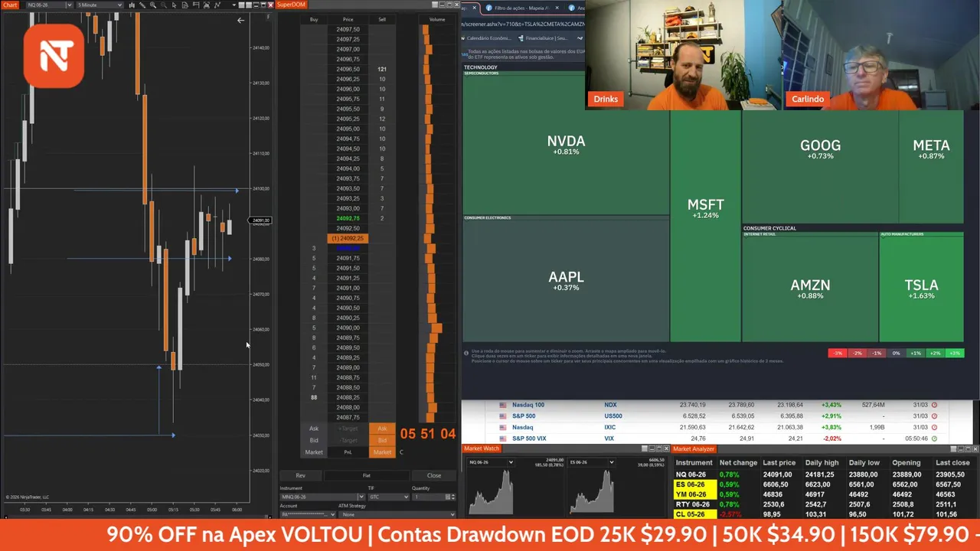Click the buy-side Market button in SuperDOM
This screenshot has height=551, width=980.
(314, 452)
